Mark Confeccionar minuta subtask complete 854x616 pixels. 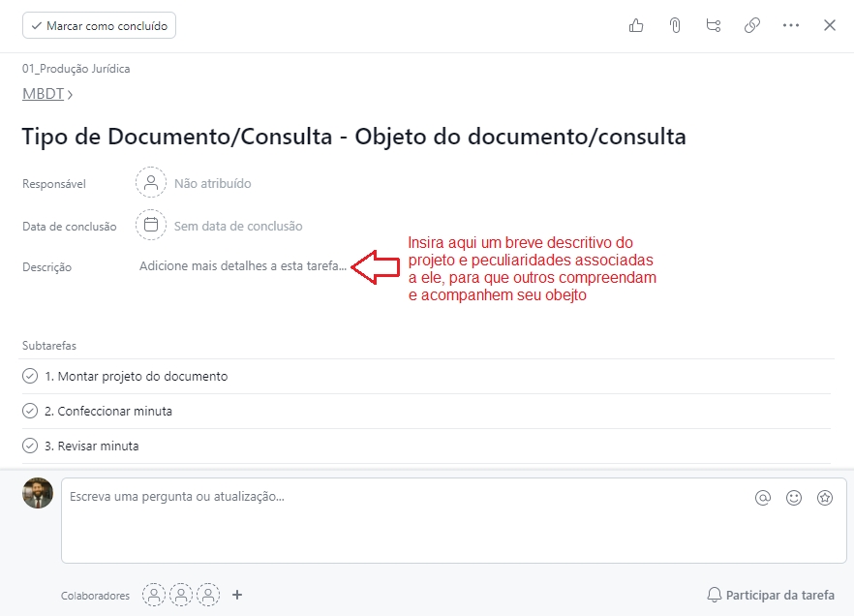(x=30, y=411)
